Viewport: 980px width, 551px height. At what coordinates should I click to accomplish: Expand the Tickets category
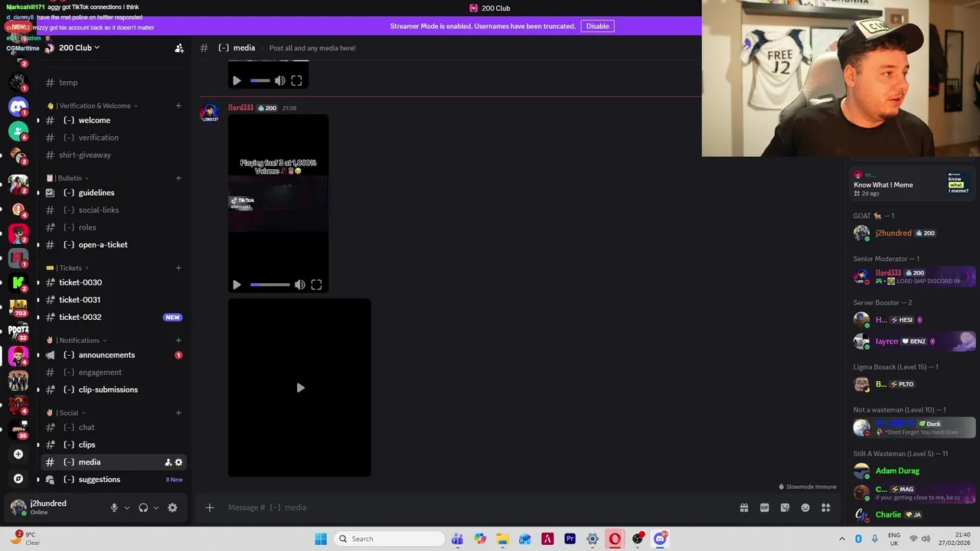click(x=67, y=268)
